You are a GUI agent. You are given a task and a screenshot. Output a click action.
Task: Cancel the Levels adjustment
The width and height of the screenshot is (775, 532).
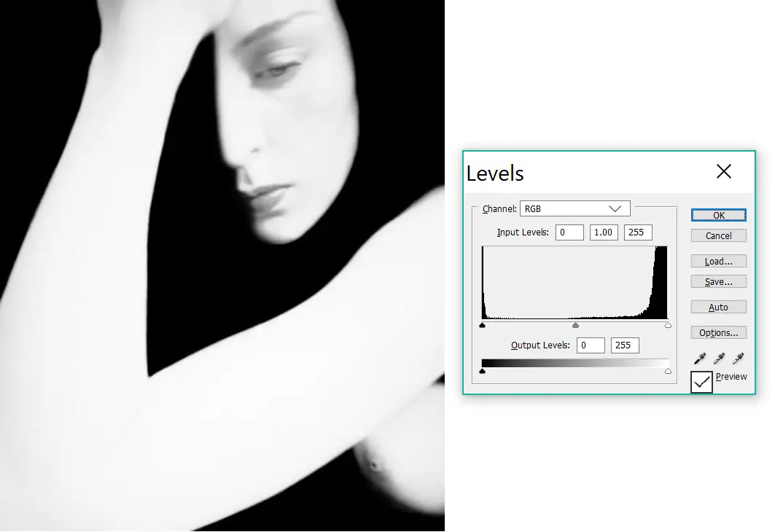click(719, 235)
